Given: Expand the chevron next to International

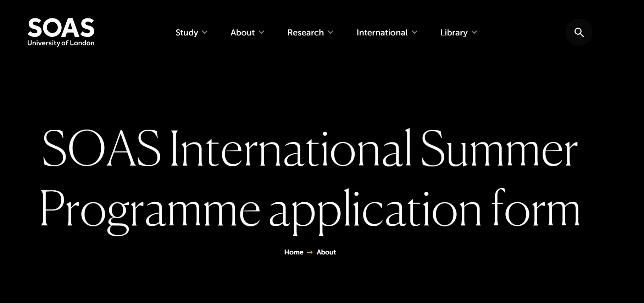Looking at the screenshot, I should point(415,32).
